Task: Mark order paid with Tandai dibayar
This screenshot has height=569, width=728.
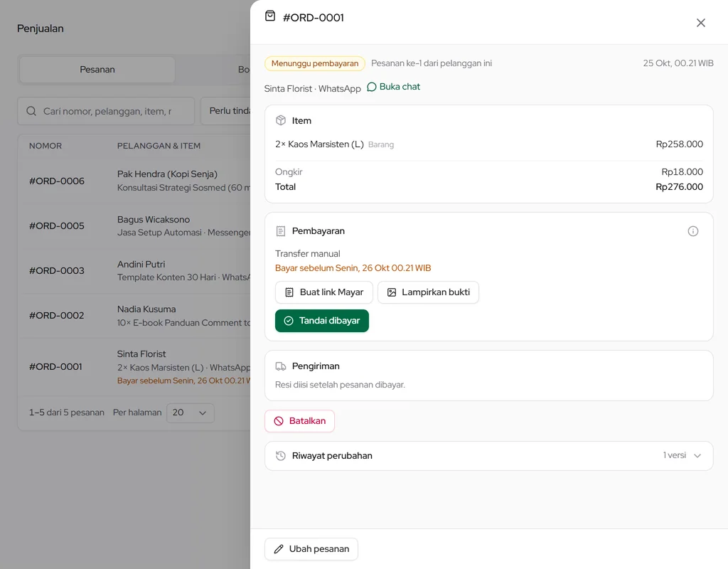Action: 322,321
